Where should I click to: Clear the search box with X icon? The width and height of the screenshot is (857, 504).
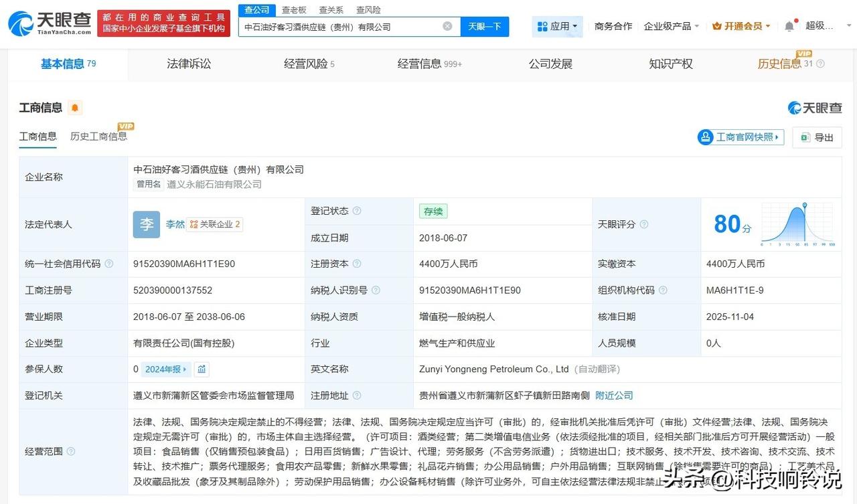click(447, 27)
